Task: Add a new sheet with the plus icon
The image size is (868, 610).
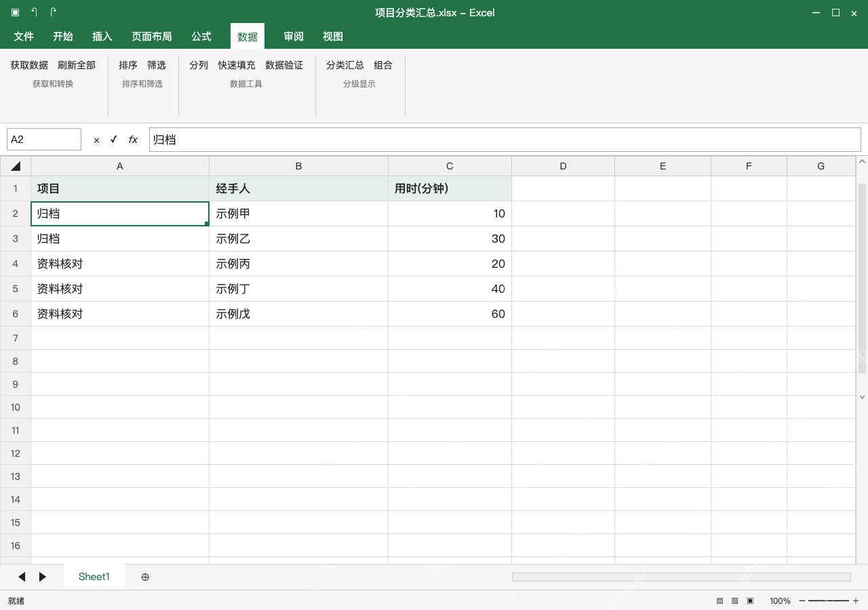Action: (x=145, y=577)
